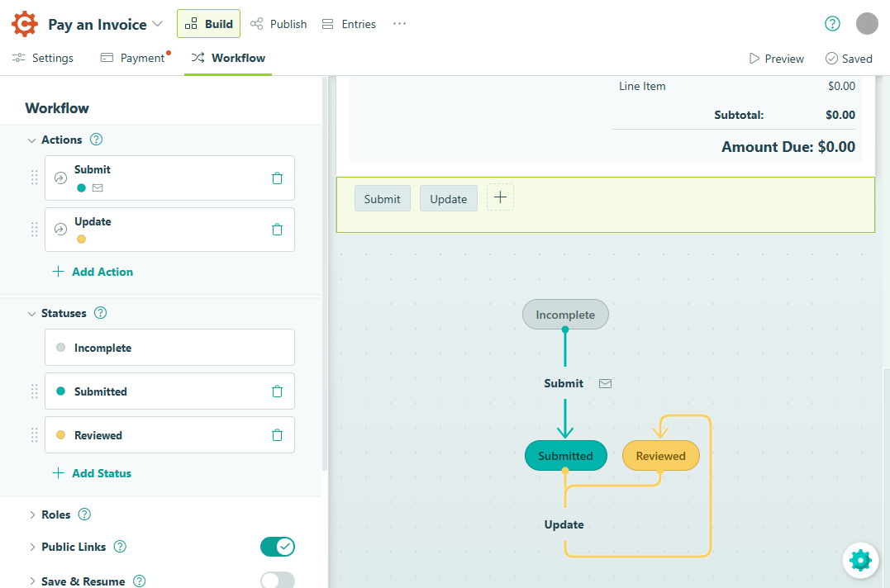The height and width of the screenshot is (588, 890).
Task: Click the teal color dot under Submit action
Action: 81,187
